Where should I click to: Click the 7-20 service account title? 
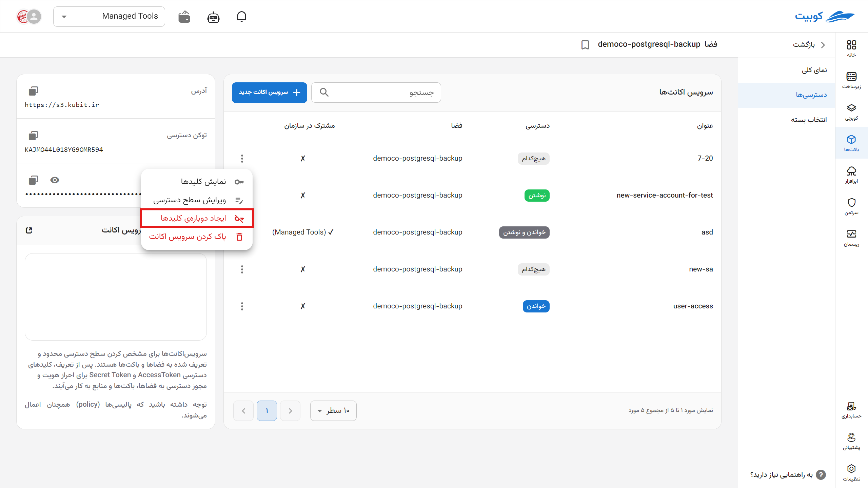point(705,158)
